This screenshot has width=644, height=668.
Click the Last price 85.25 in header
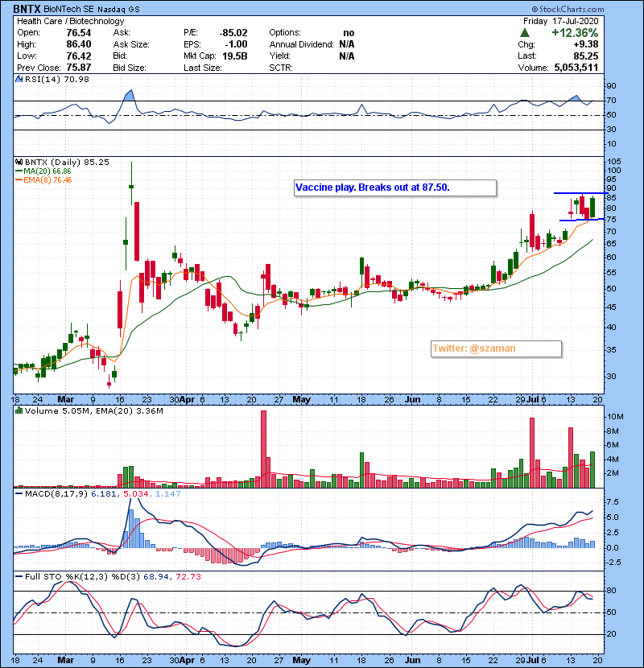pos(585,56)
